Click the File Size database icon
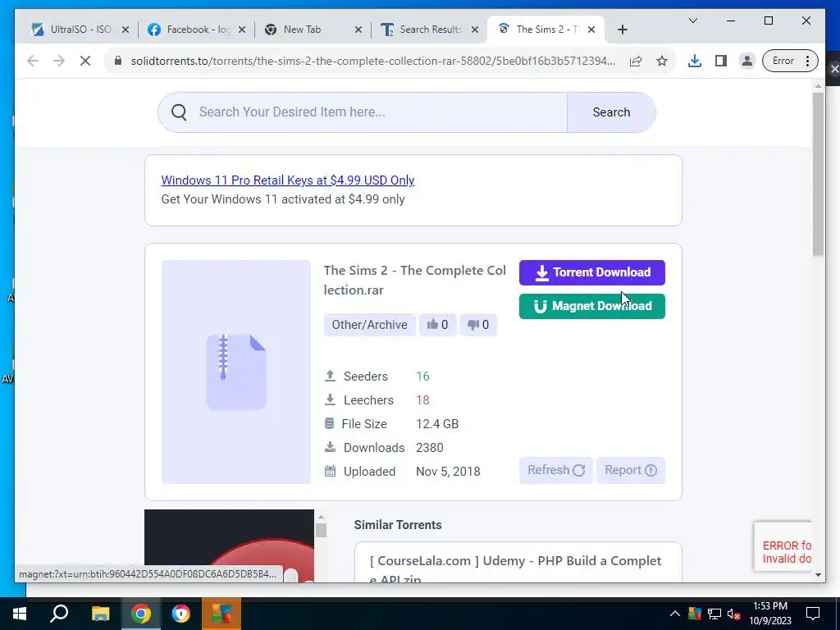840x630 pixels. pyautogui.click(x=330, y=424)
